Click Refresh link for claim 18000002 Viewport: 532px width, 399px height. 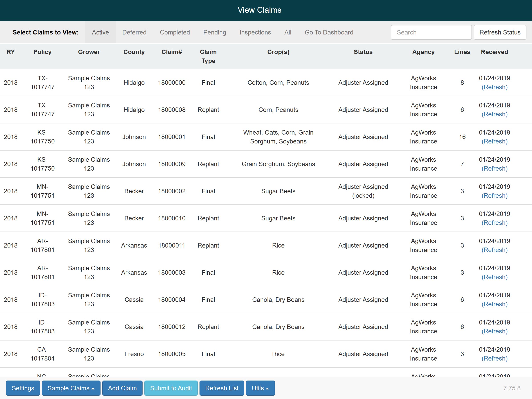494,195
